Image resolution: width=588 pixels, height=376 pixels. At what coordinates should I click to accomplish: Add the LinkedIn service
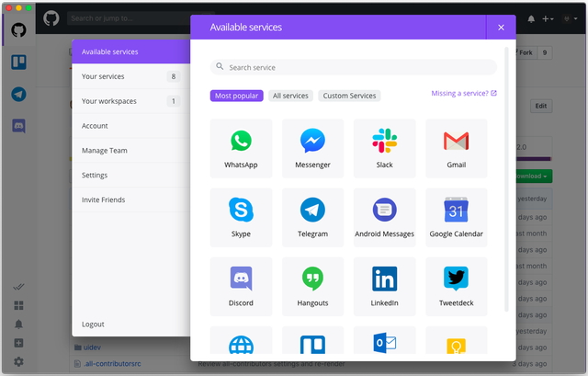[x=384, y=287]
